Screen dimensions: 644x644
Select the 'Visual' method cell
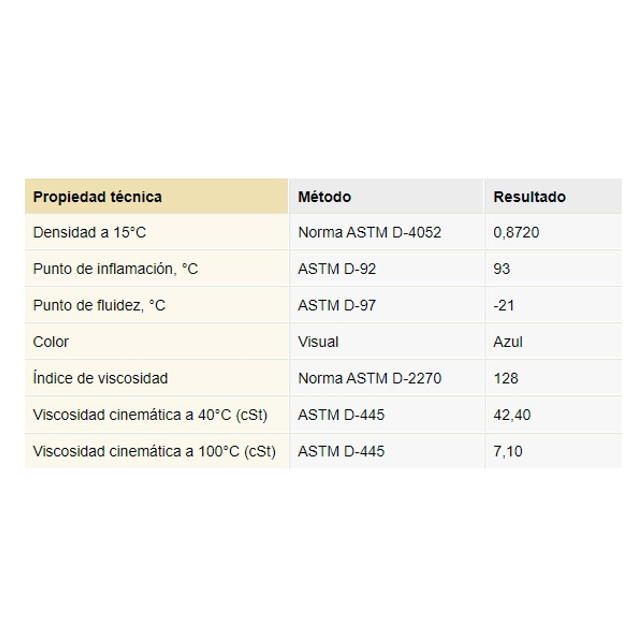coord(318,342)
